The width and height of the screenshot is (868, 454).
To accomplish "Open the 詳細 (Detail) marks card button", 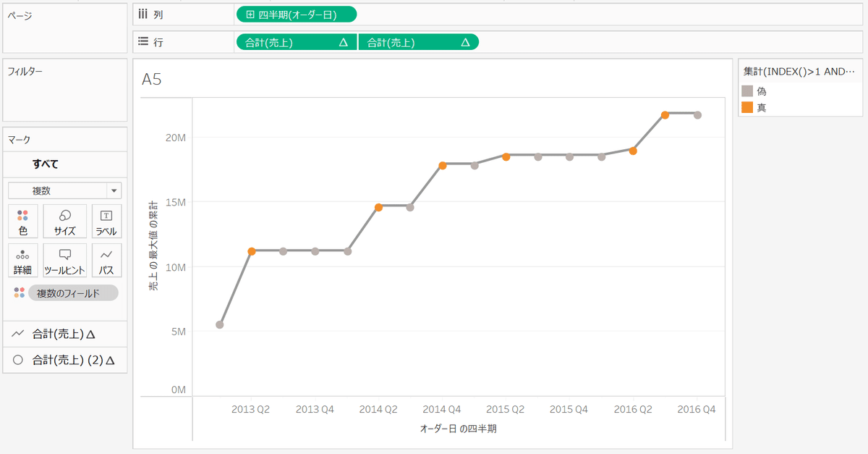I will pyautogui.click(x=23, y=260).
